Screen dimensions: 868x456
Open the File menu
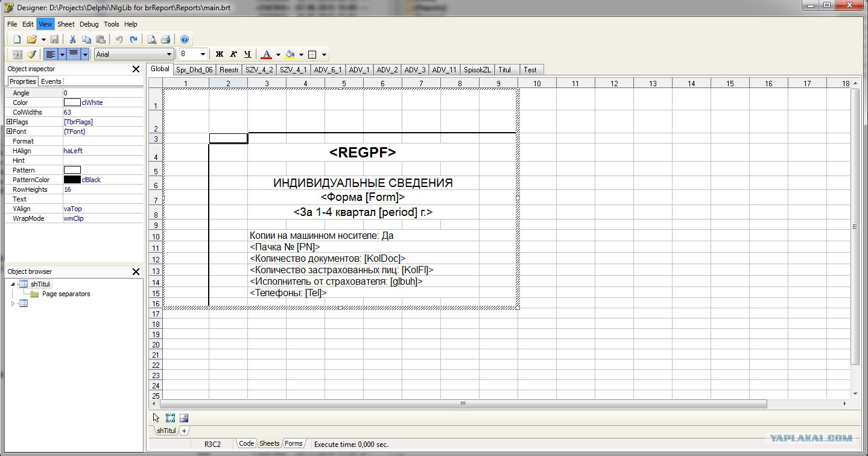(12, 24)
